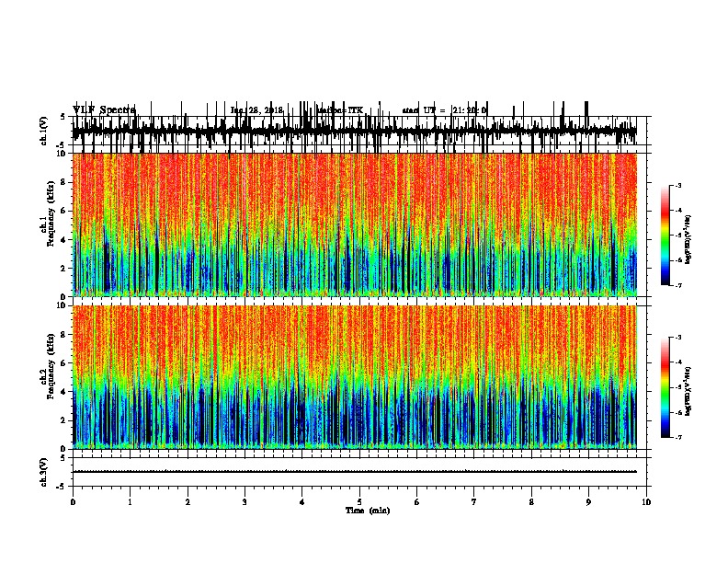Click the 'Time (min)' x-axis label
Viewport: 728px width, 563px height.
(x=368, y=511)
